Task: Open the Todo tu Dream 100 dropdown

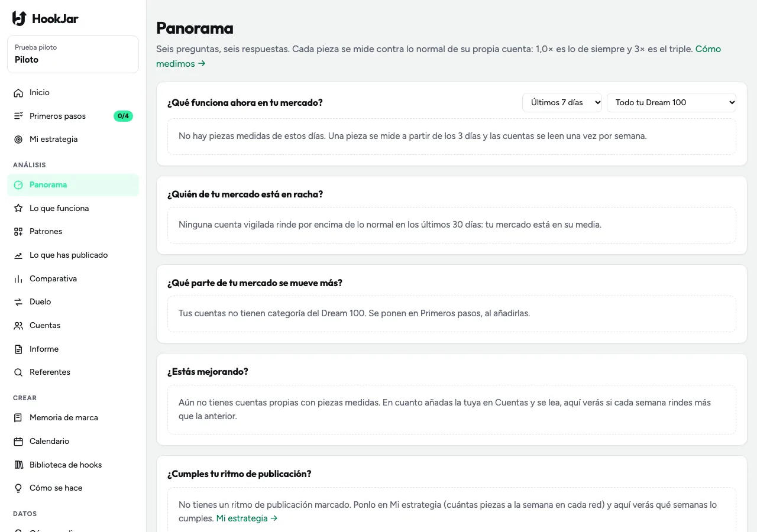Action: (671, 102)
